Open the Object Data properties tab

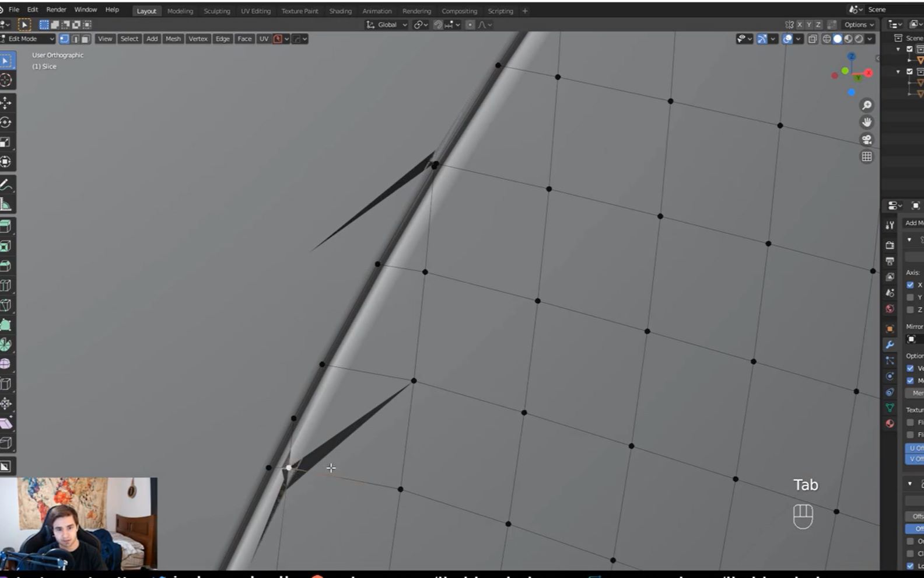click(890, 408)
